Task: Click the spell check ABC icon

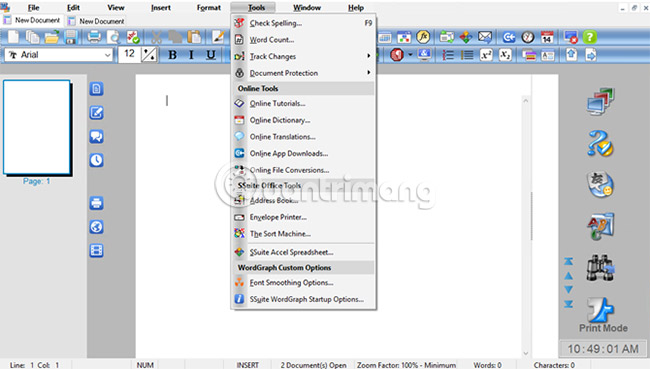Action: pos(133,37)
